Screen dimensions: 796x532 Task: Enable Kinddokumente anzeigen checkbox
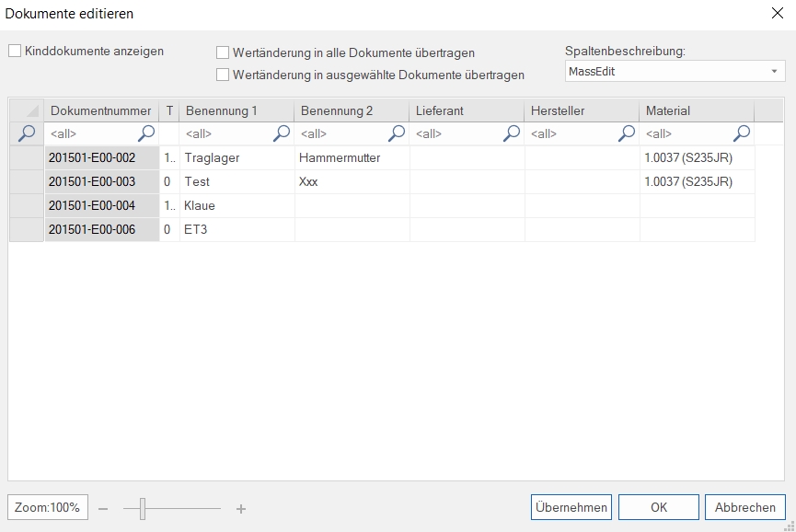[x=15, y=52]
